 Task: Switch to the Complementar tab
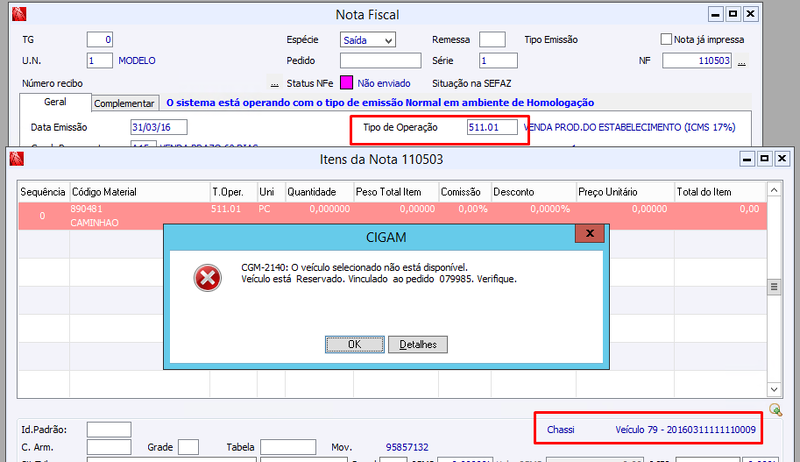point(124,103)
